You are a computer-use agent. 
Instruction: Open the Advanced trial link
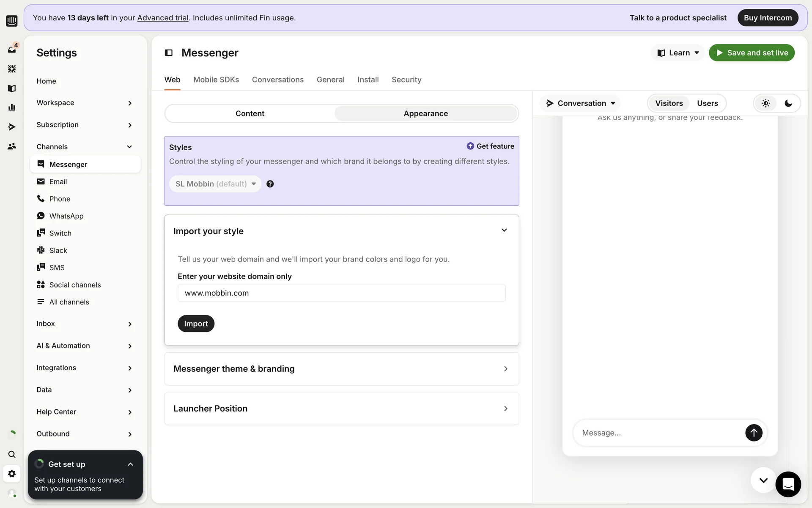tap(163, 18)
